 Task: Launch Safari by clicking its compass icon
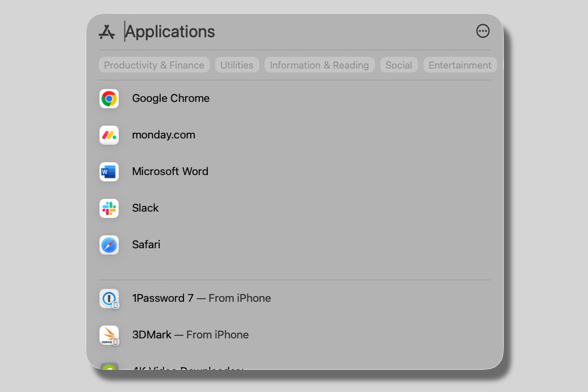[109, 245]
